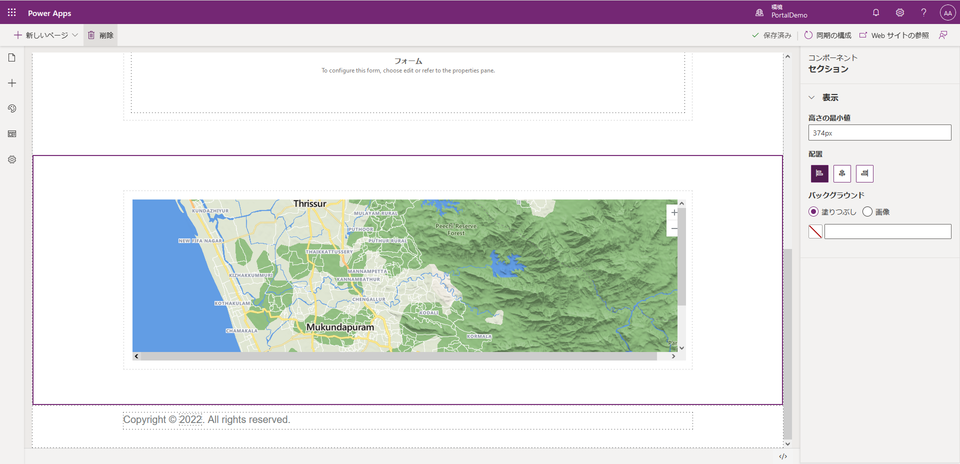Open the source code editor icon
This screenshot has width=960, height=464.
[782, 456]
